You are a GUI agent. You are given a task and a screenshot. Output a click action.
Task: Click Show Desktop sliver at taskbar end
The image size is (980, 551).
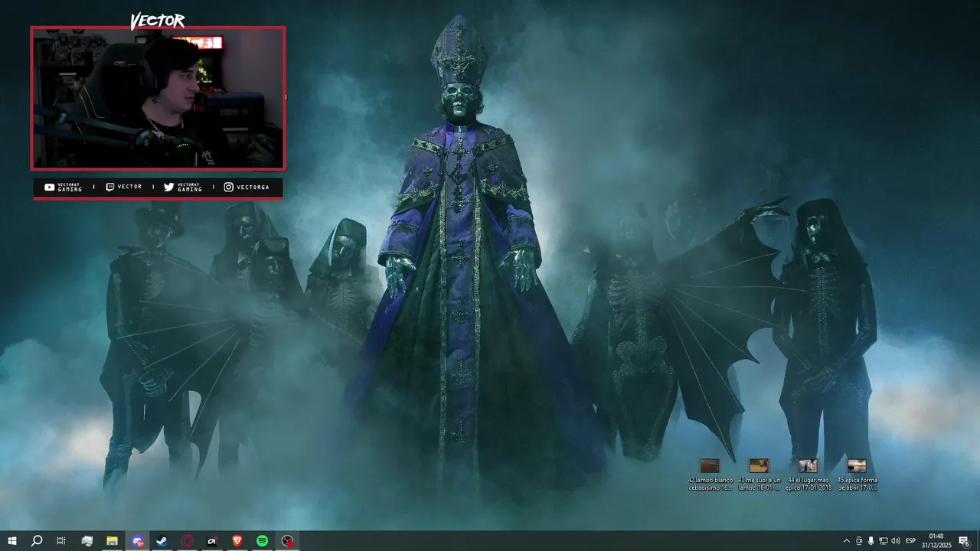click(x=978, y=541)
